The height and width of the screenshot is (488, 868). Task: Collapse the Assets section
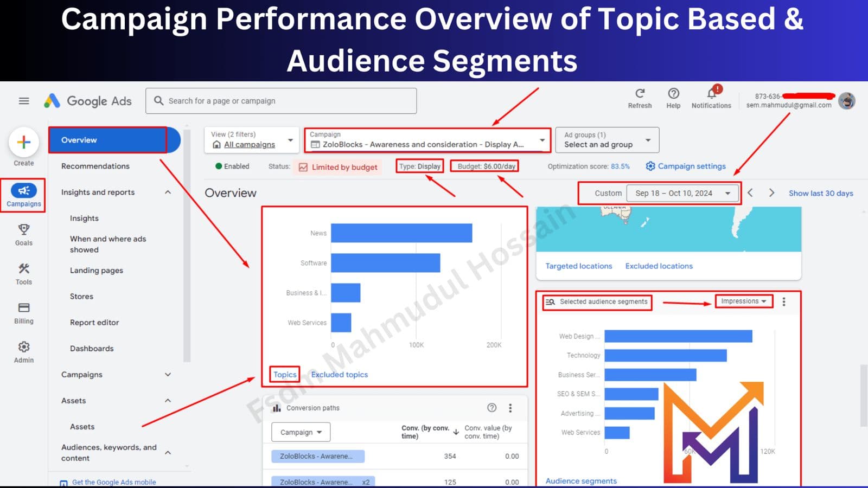(x=168, y=401)
